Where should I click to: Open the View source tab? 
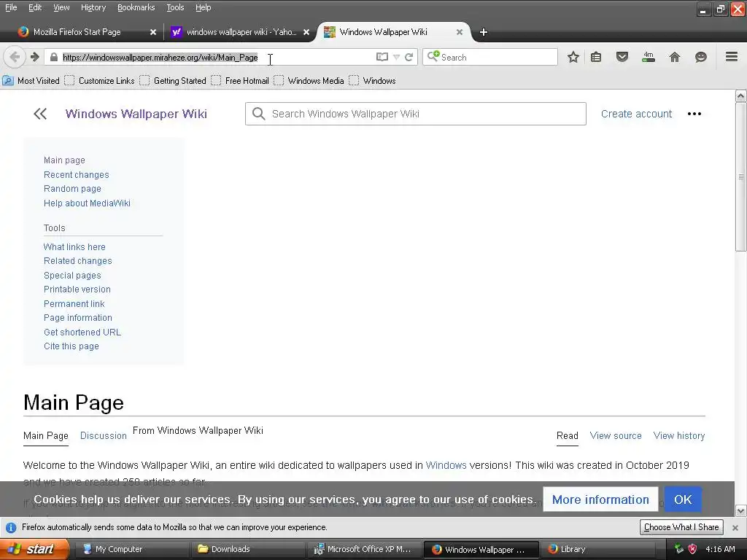tap(616, 436)
